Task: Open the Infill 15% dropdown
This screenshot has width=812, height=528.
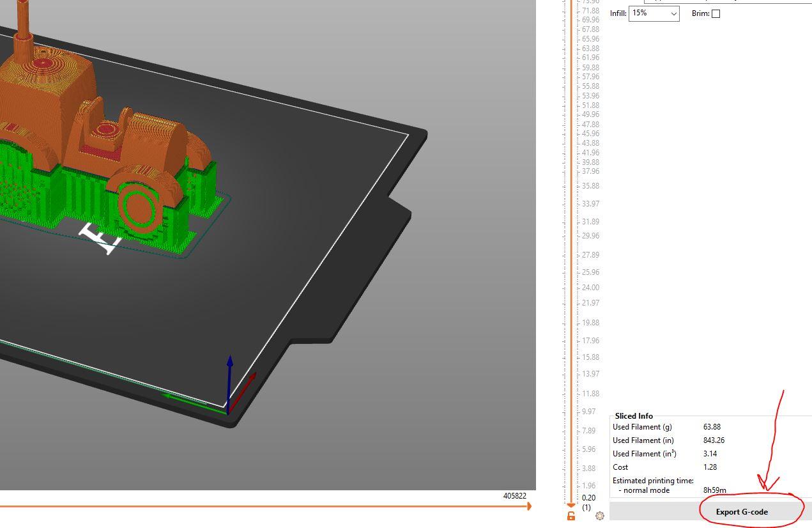Action: [x=654, y=13]
